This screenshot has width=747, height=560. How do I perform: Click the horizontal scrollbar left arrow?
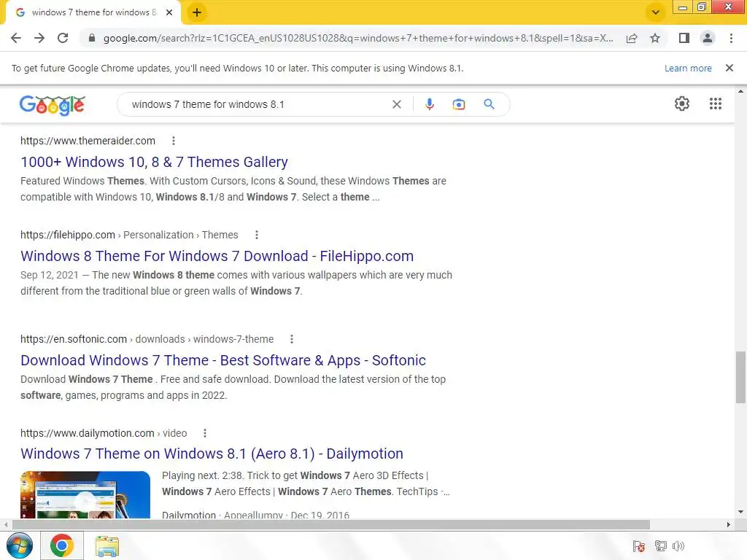6,525
